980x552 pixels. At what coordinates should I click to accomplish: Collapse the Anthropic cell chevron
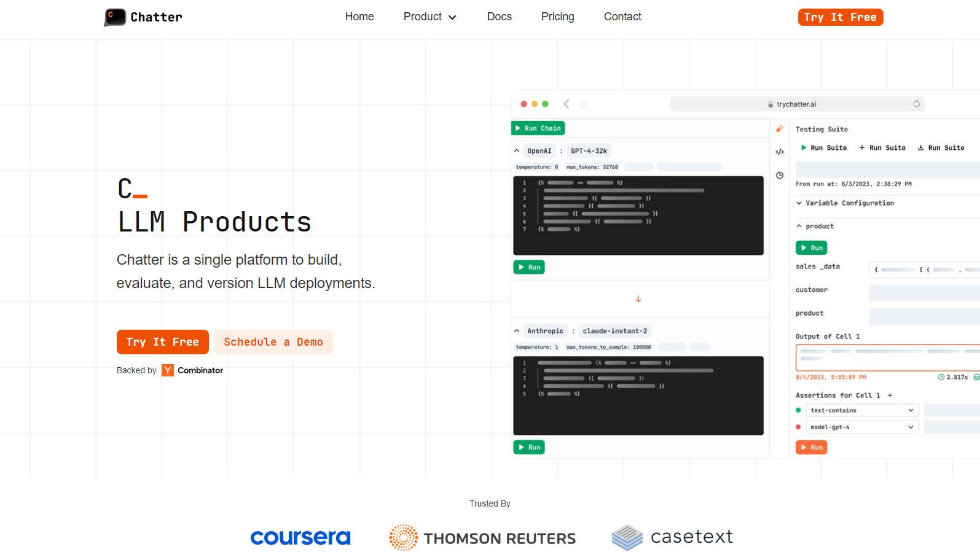pos(517,331)
